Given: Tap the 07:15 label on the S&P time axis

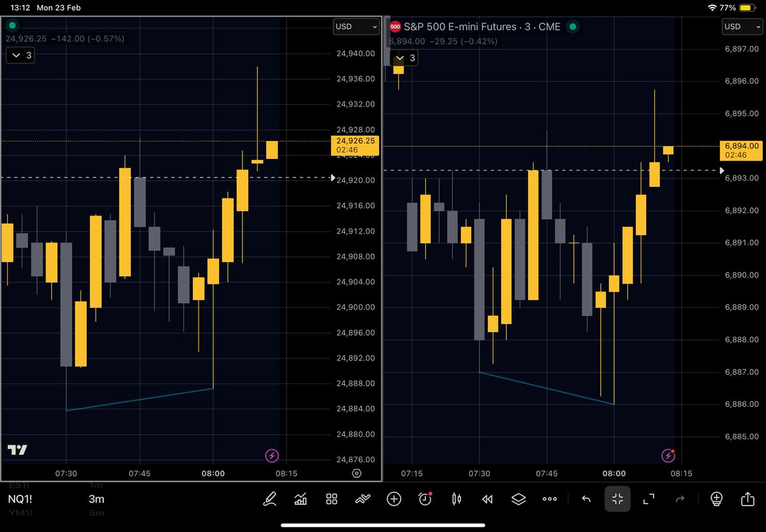Looking at the screenshot, I should (412, 474).
